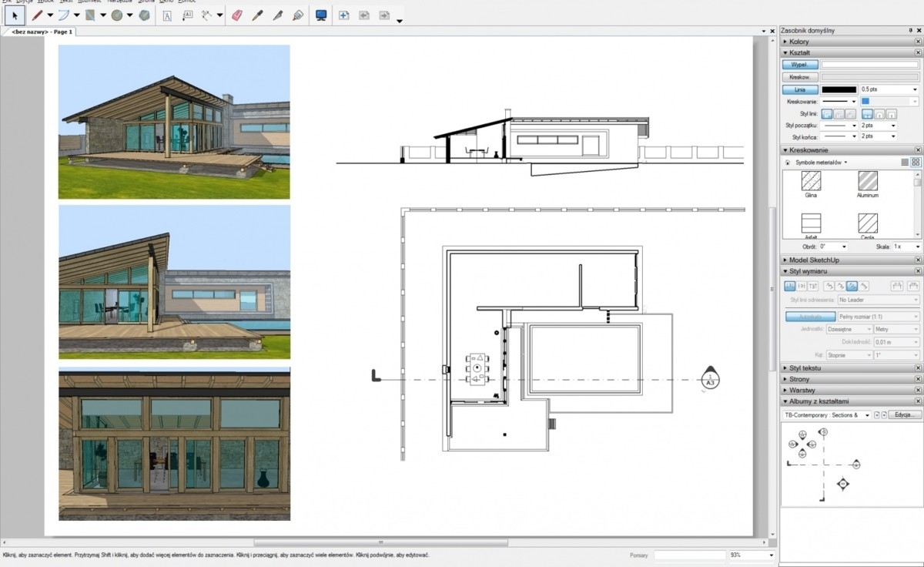The height and width of the screenshot is (567, 924).
Task: Open the Tekst menu
Action: click(x=67, y=2)
